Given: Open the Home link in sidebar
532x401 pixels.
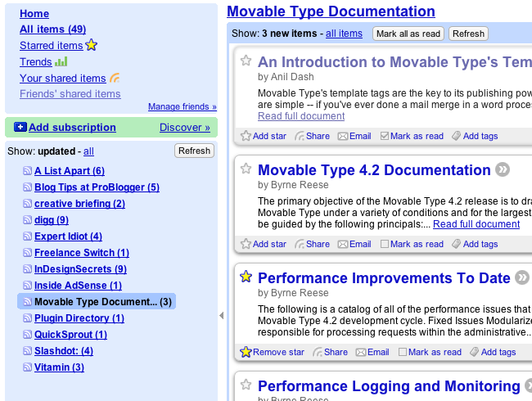Looking at the screenshot, I should tap(34, 14).
